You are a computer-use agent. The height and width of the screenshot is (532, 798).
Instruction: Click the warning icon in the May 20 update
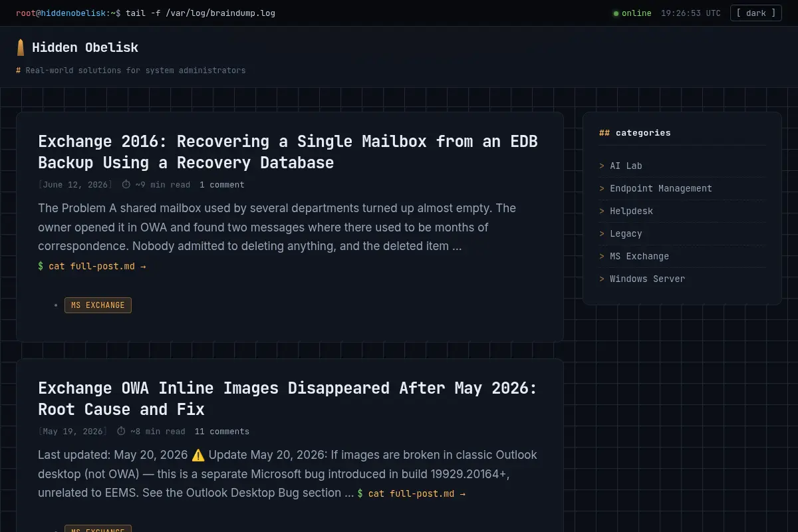[x=198, y=456]
